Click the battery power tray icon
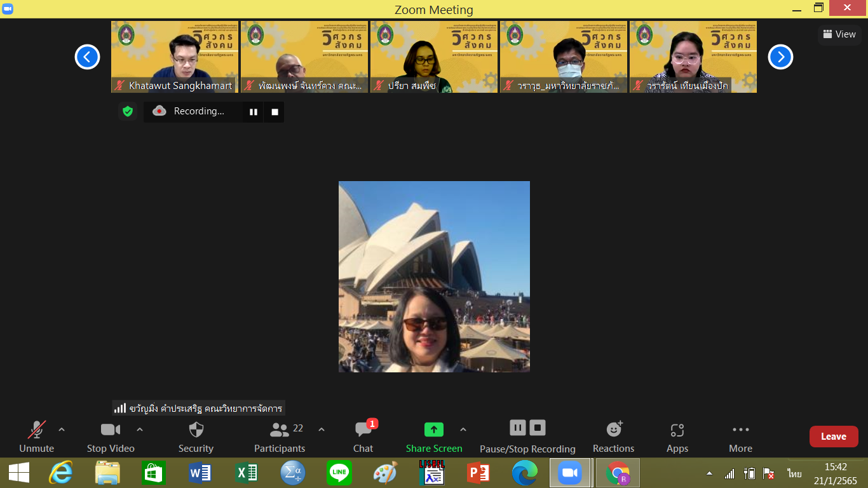The image size is (868, 488). tap(749, 473)
